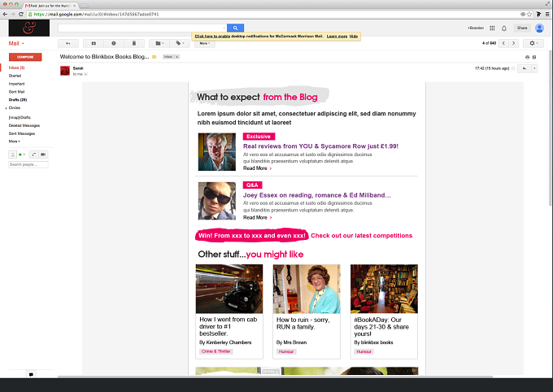
Task: Click the blue search magnifier button
Action: 235,28
